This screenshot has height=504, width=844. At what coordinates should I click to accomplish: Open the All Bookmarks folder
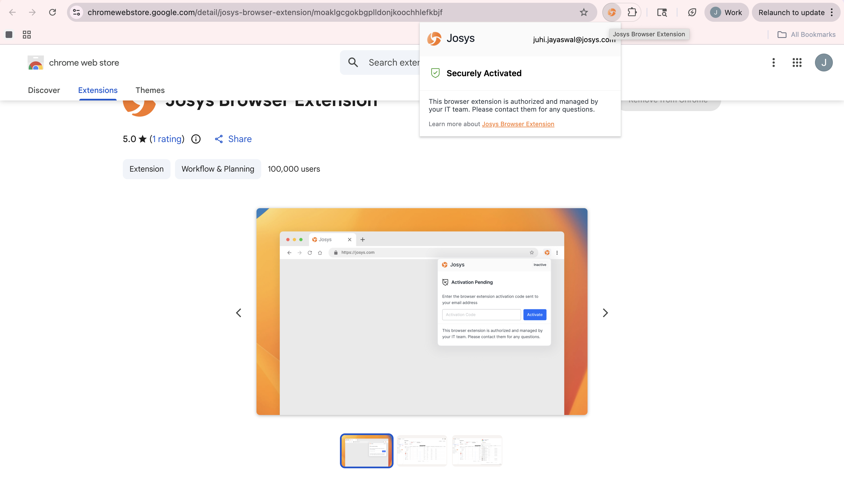click(806, 35)
